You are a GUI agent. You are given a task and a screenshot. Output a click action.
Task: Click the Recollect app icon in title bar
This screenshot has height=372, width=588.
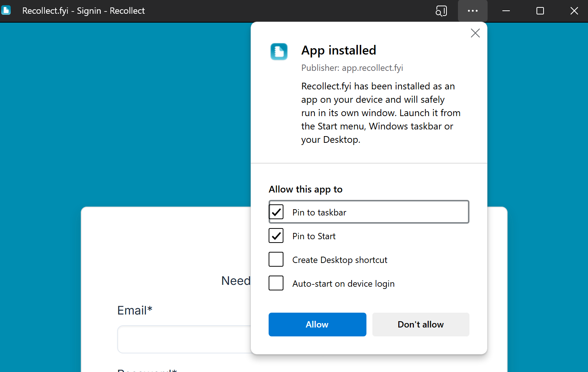pos(6,10)
